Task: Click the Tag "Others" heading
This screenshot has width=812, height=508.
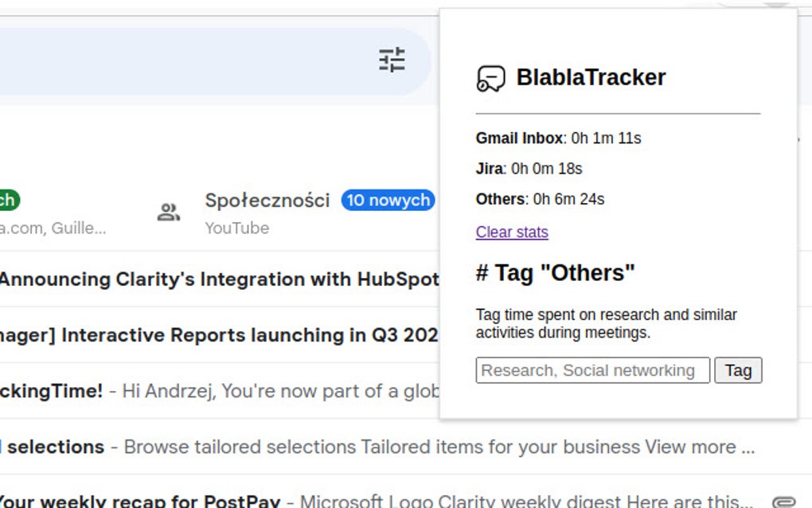Action: pos(555,273)
